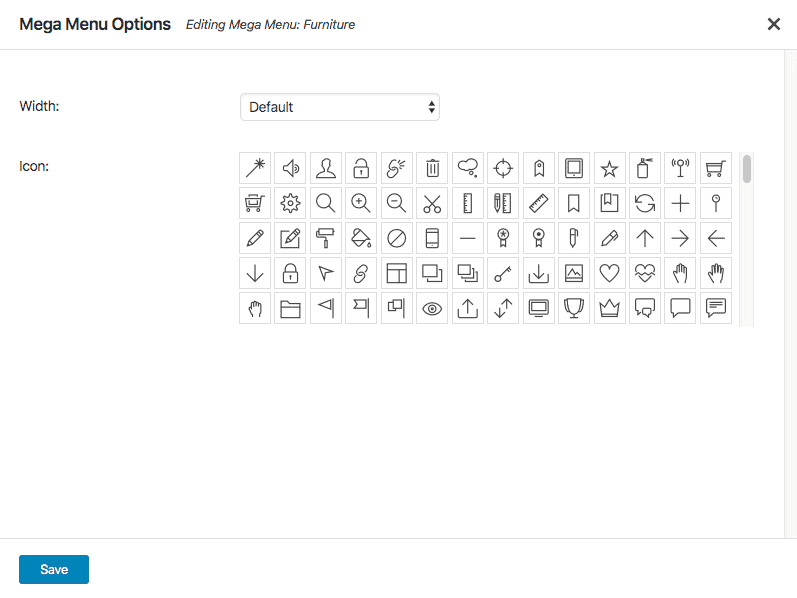
Task: Choose the heart icon
Action: click(x=609, y=272)
